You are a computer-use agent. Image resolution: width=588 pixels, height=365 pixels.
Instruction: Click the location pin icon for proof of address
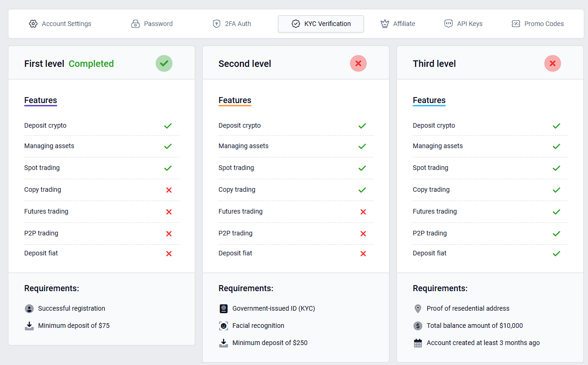418,309
